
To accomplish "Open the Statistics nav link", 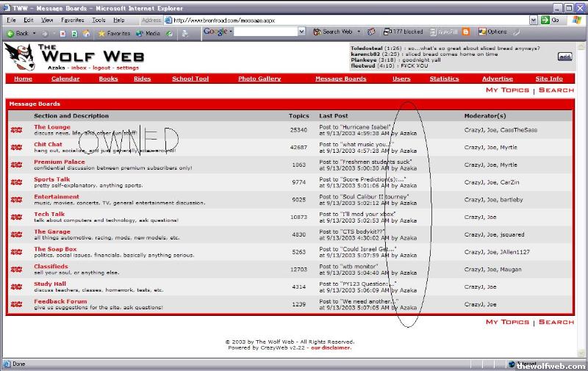I will coord(445,79).
